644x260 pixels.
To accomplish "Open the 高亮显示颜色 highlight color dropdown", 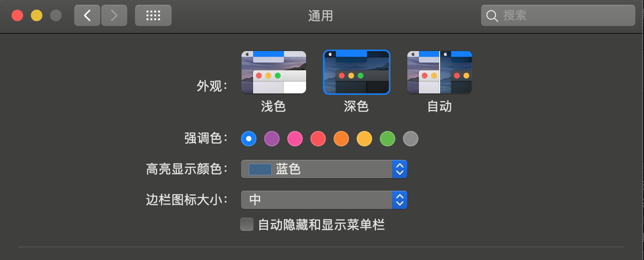I will 324,169.
